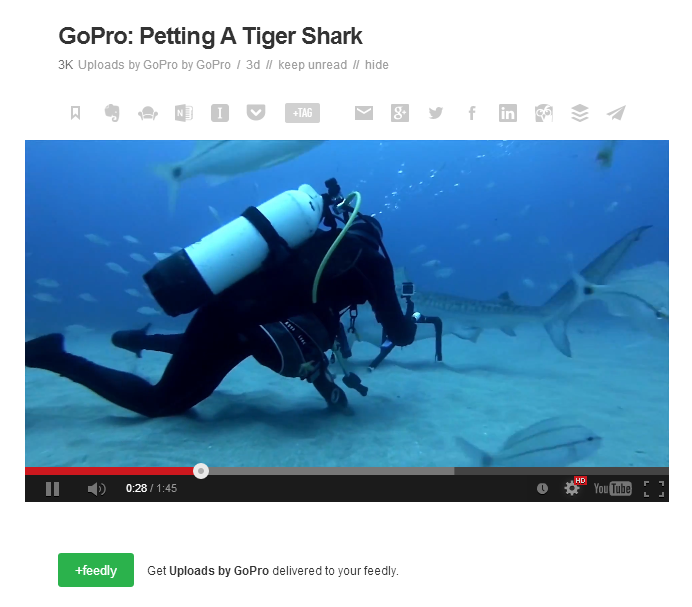Click the bookmark save-for-later icon
This screenshot has width=692, height=607.
(75, 113)
